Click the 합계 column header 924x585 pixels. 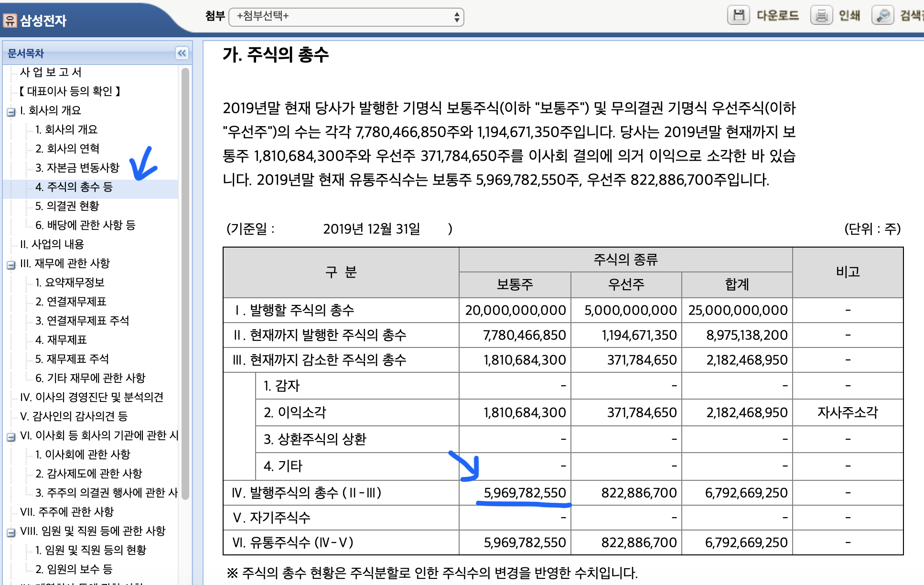click(x=737, y=285)
